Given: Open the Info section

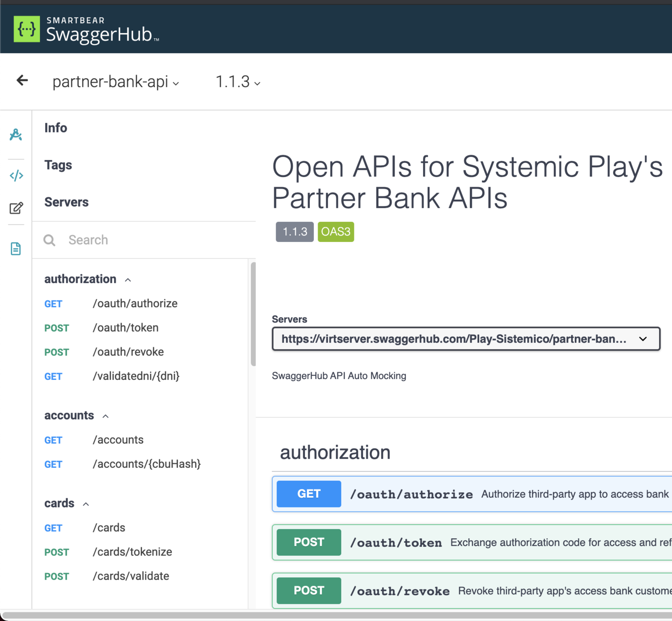Looking at the screenshot, I should [x=56, y=128].
